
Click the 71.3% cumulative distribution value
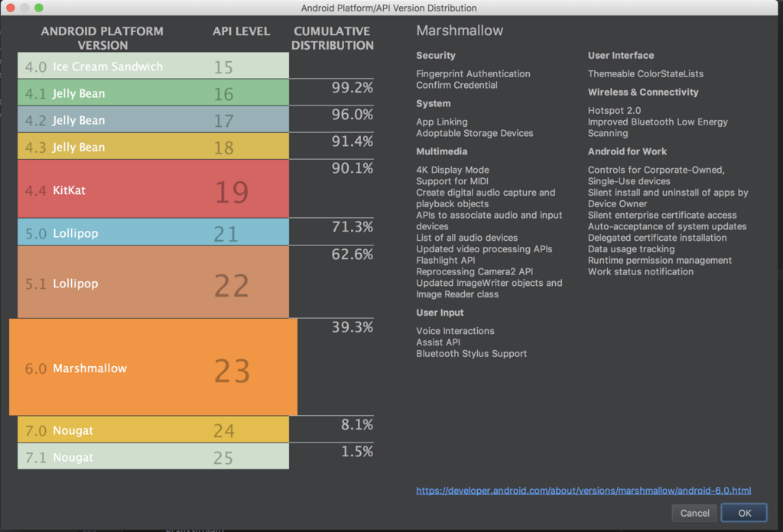coord(352,227)
